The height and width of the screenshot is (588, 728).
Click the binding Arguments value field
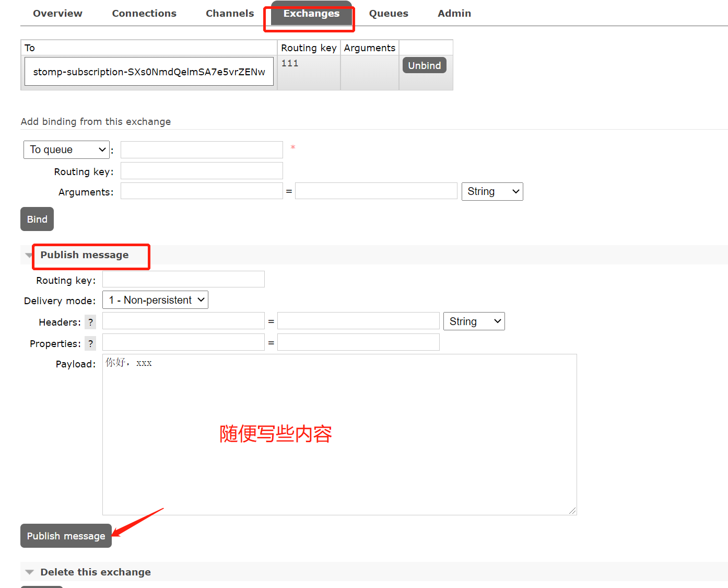click(376, 191)
